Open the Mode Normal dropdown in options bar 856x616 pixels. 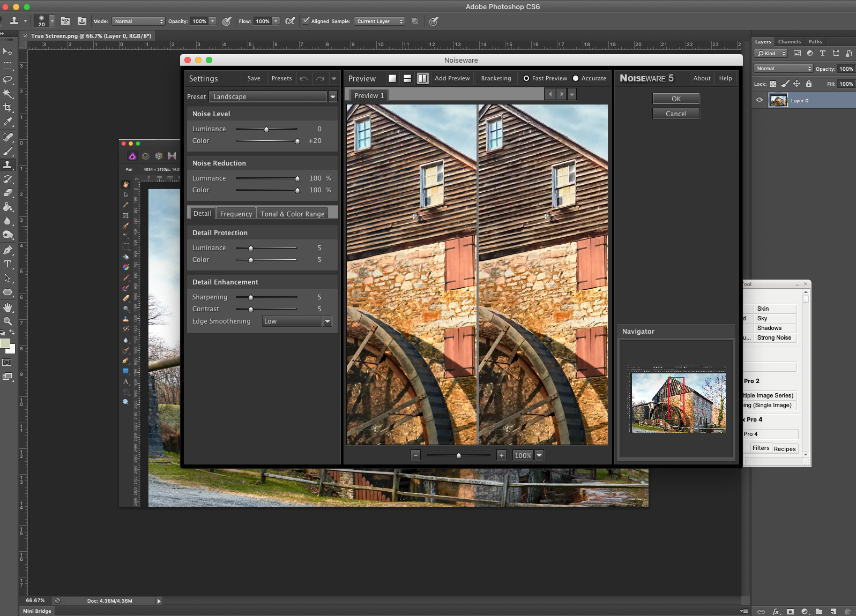(138, 21)
